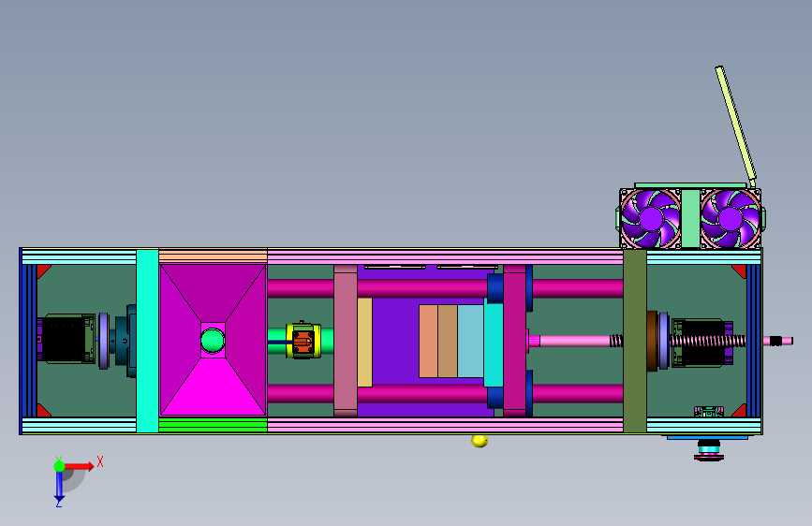Select the pink lead screw shaft

pos(575,341)
